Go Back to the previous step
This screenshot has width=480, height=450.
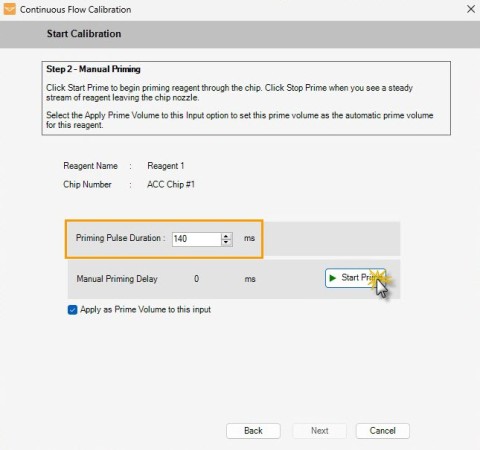pyautogui.click(x=253, y=431)
